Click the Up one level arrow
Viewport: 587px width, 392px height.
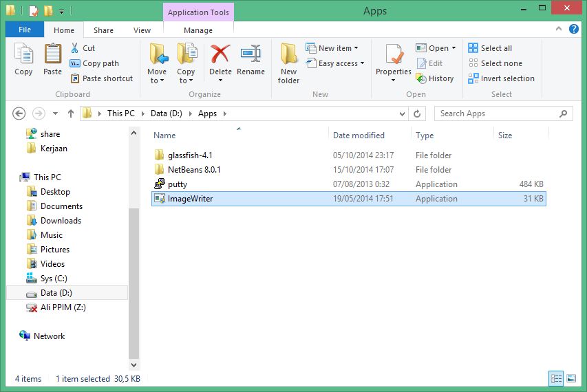[70, 113]
